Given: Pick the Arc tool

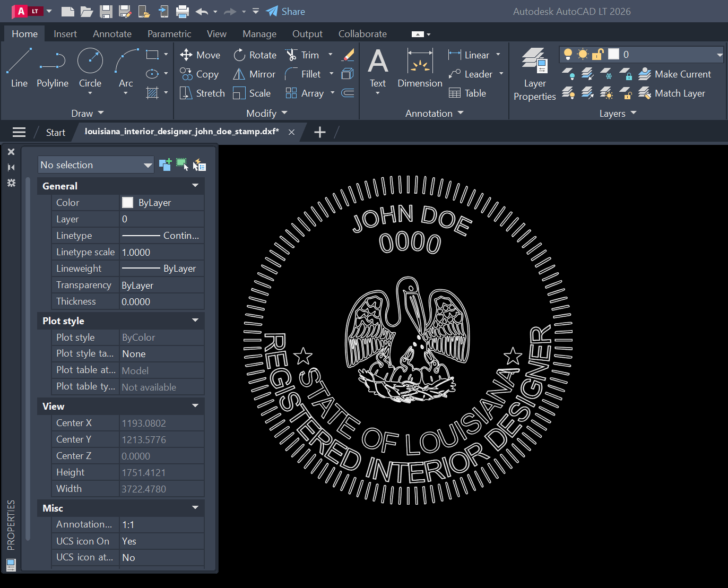Looking at the screenshot, I should [x=126, y=67].
